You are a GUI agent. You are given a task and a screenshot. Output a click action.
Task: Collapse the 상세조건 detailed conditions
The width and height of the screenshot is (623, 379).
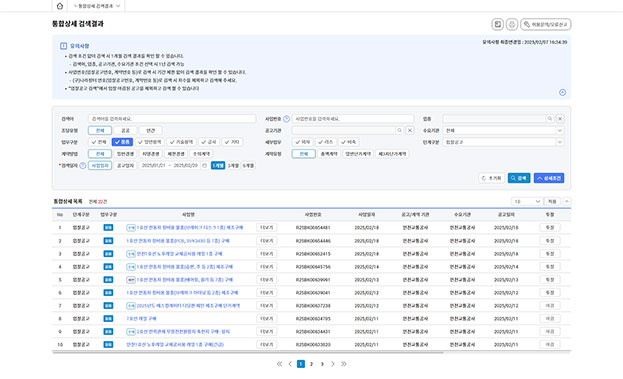(x=549, y=178)
